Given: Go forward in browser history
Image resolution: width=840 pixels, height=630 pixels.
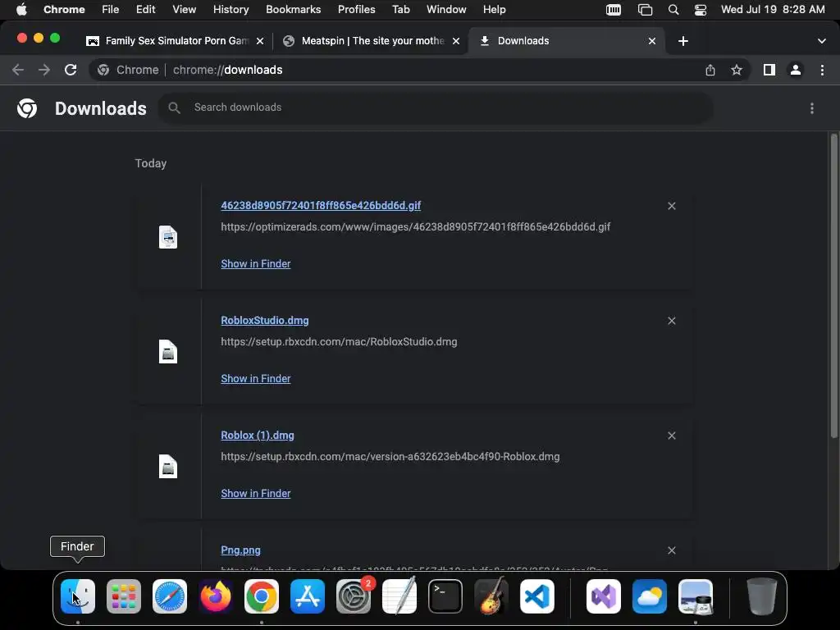Looking at the screenshot, I should point(44,70).
